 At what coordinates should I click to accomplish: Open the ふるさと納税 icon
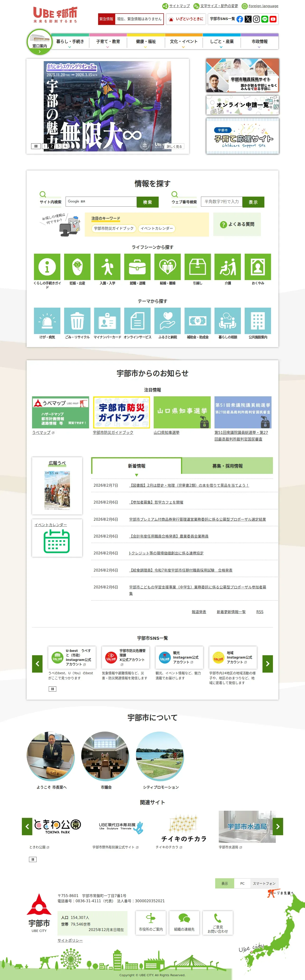click(x=168, y=321)
